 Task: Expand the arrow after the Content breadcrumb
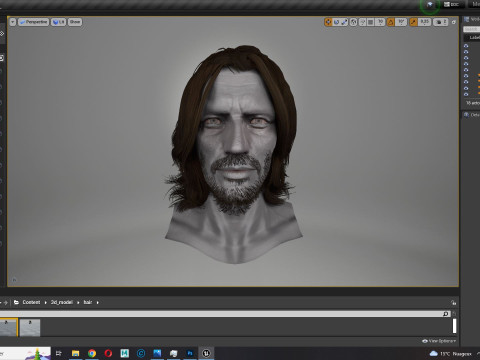point(46,303)
